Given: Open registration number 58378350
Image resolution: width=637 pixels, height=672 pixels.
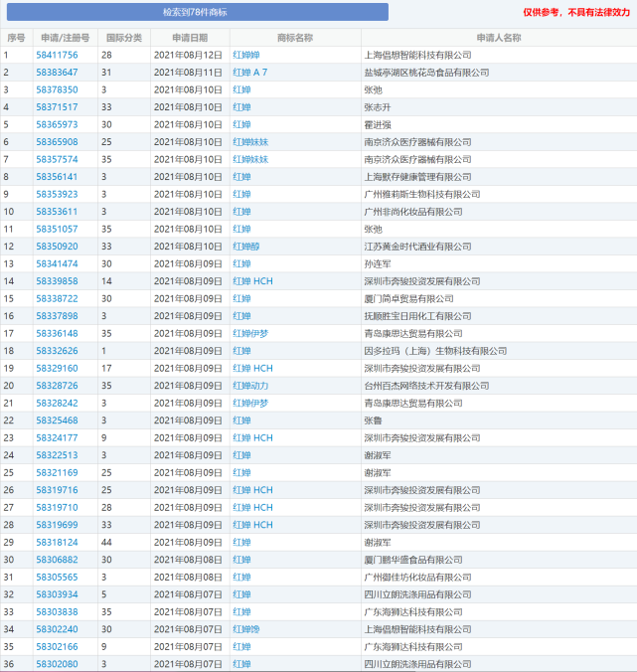Looking at the screenshot, I should [57, 89].
